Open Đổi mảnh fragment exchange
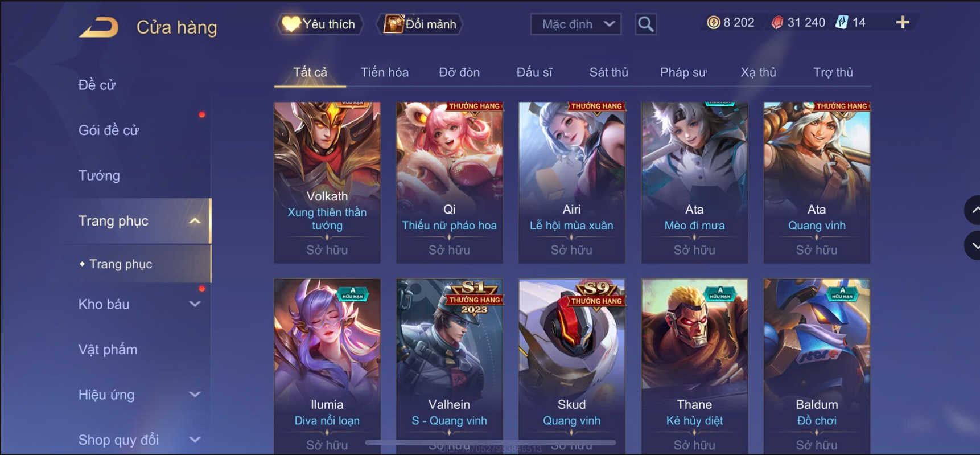This screenshot has width=980, height=455. coord(420,24)
